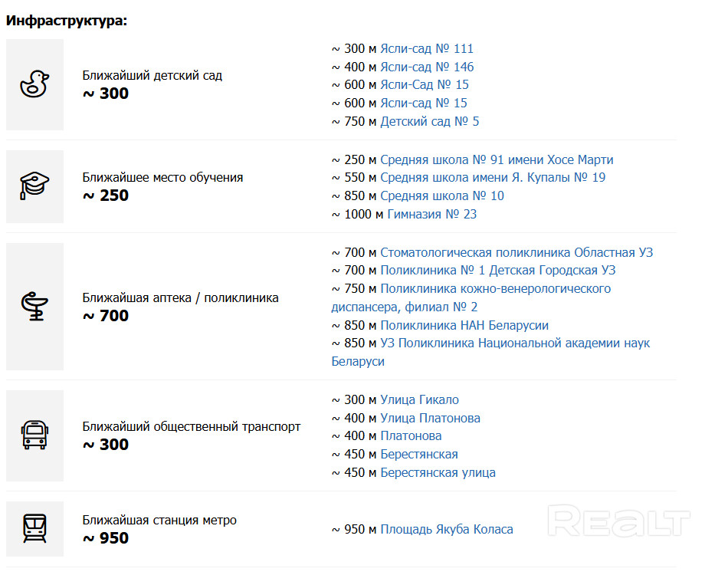
Task: Open the Площадь Якуба Коласа metro link
Action: point(447,529)
